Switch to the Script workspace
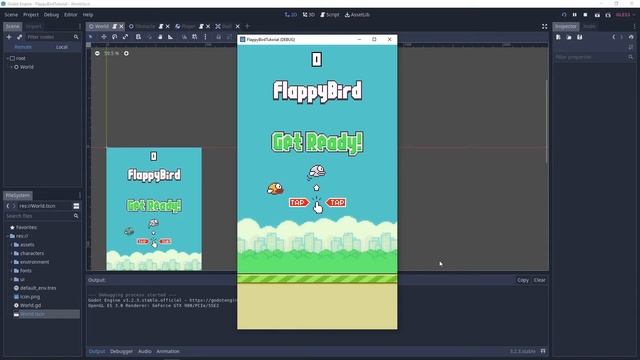This screenshot has width=640, height=360. (329, 15)
